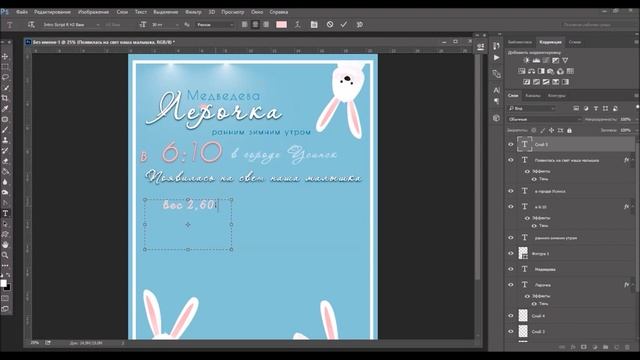Select the Rectangular Marquee tool
640x360 pixels.
(5, 67)
